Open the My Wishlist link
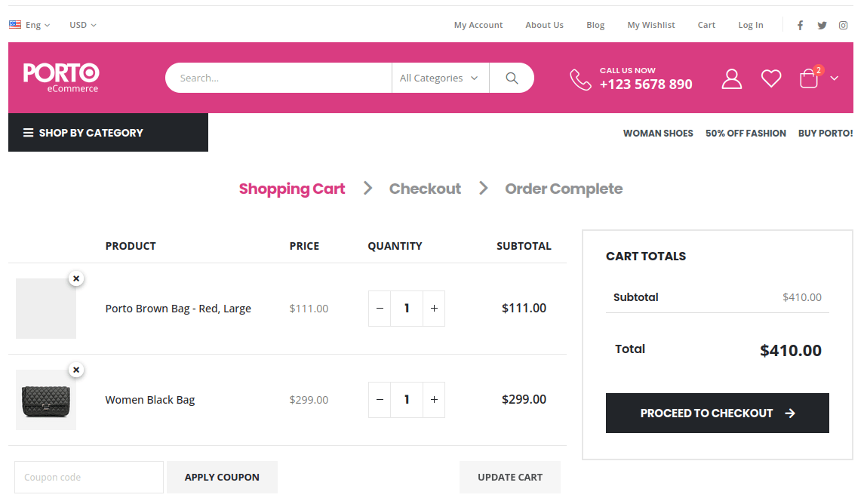 click(x=650, y=25)
